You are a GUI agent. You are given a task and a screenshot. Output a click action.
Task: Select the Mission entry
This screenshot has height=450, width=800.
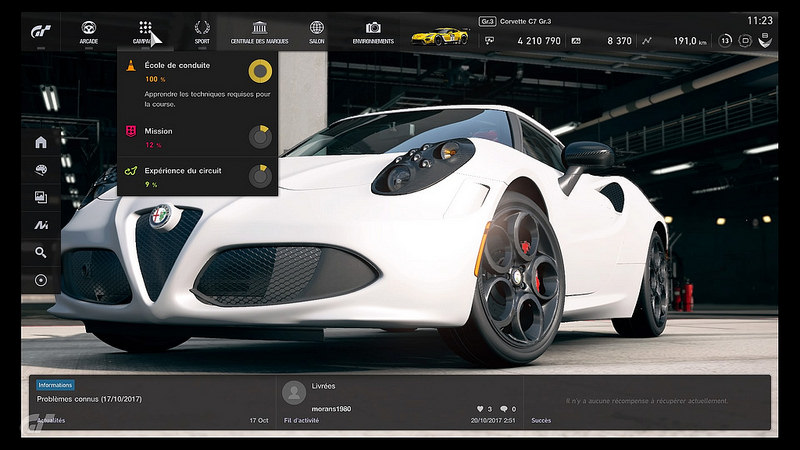coord(197,137)
